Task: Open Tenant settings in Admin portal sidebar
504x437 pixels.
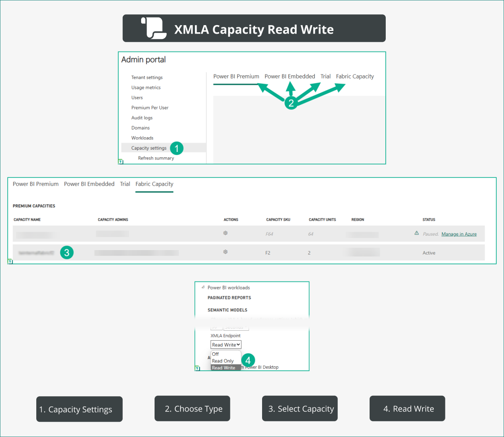Action: coord(147,78)
